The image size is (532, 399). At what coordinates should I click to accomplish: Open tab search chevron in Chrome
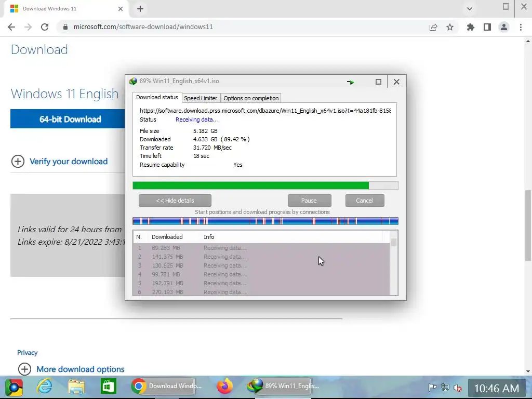(x=470, y=9)
